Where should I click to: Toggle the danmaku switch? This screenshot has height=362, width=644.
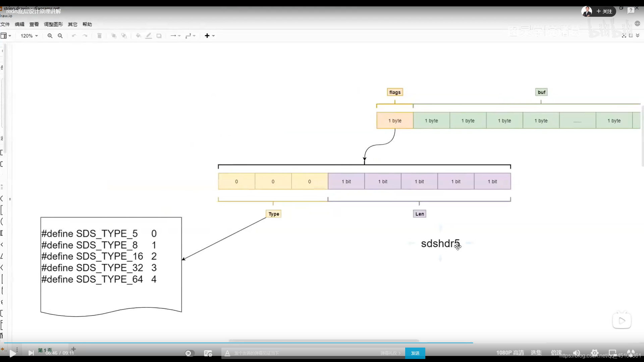pos(190,353)
